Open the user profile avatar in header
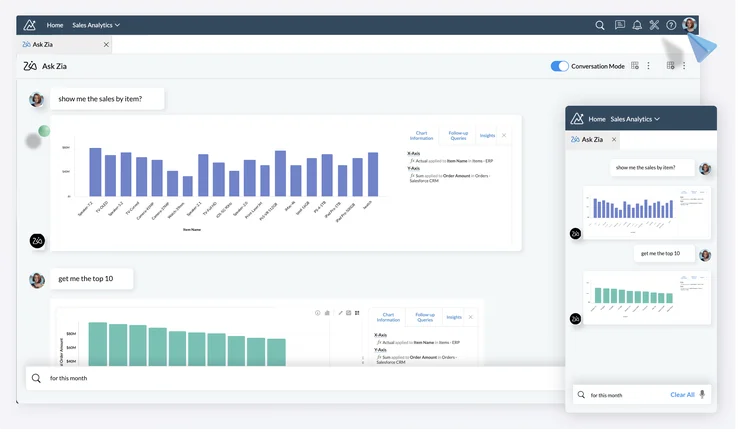Screen dimensions: 744x440 coord(689,25)
